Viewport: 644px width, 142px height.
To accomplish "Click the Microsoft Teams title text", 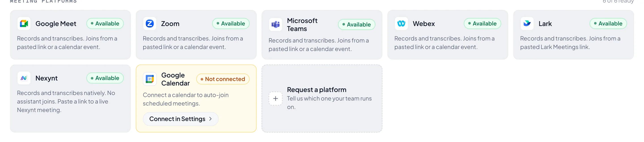I will point(302,25).
